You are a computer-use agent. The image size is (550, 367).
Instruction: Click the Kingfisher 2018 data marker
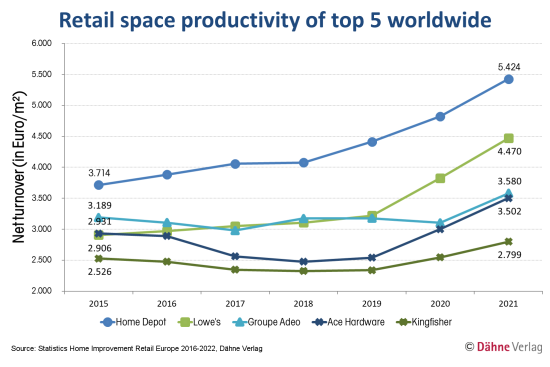point(304,271)
